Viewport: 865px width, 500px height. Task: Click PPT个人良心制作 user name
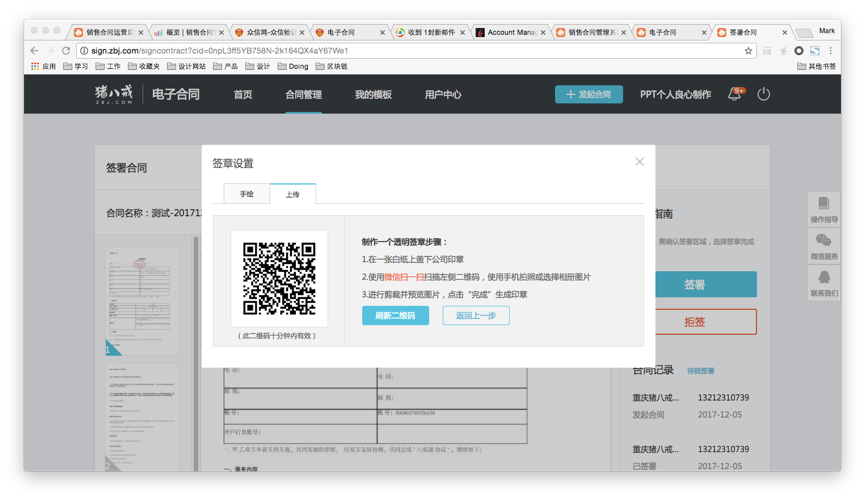pos(675,94)
